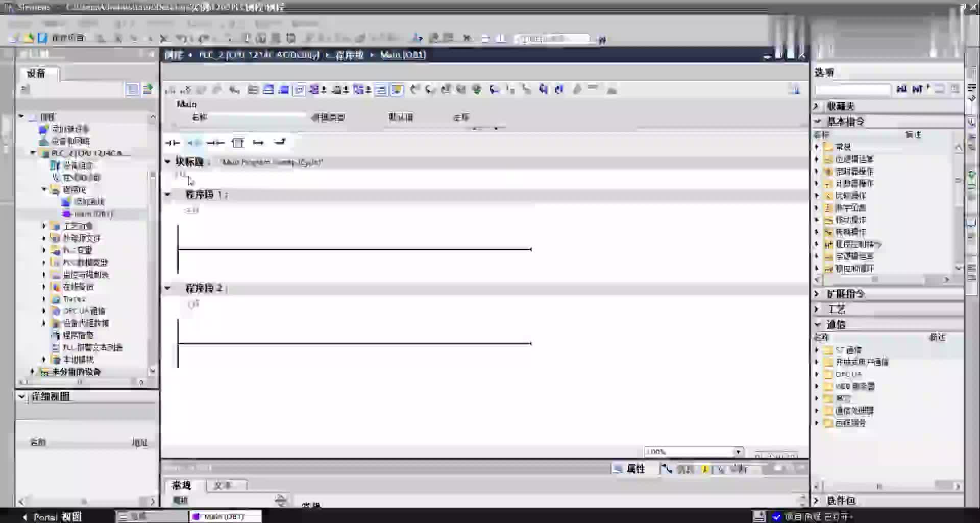Click the green monitoring icon in editor toolbar
The width and height of the screenshot is (980, 523).
tap(477, 90)
